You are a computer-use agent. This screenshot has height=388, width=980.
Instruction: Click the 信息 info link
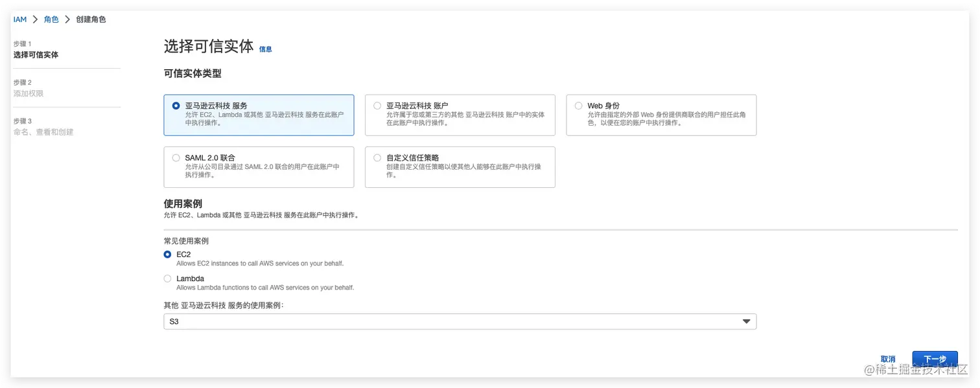coord(266,49)
